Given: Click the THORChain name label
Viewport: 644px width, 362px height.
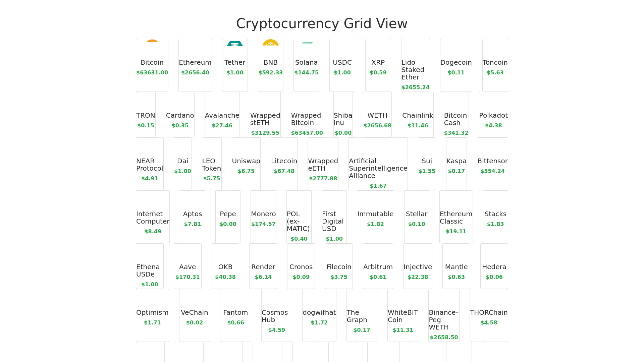Looking at the screenshot, I should tap(489, 313).
